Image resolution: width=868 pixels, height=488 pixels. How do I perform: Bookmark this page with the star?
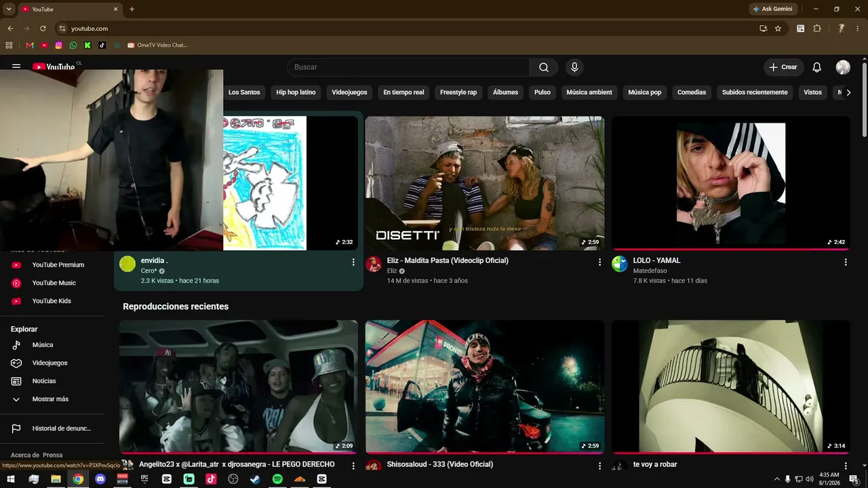click(778, 28)
